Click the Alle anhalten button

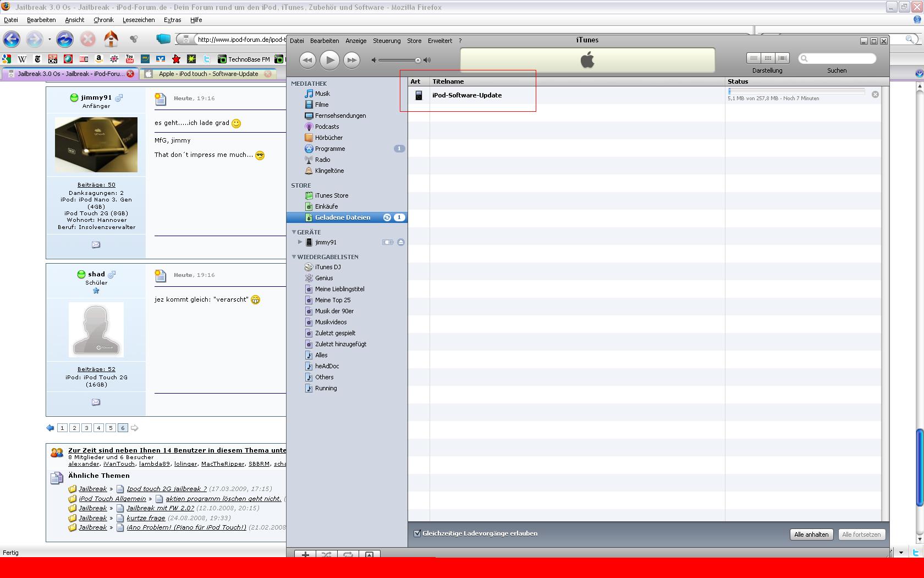[x=811, y=535]
